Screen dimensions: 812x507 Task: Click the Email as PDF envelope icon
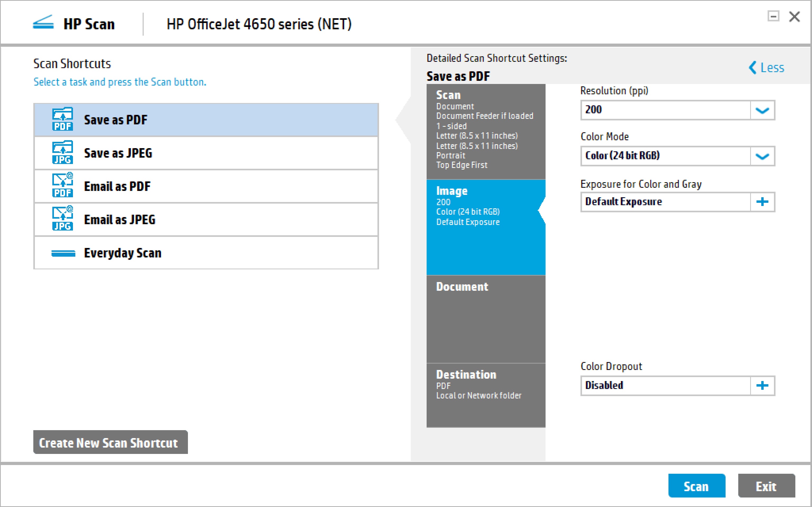[62, 186]
